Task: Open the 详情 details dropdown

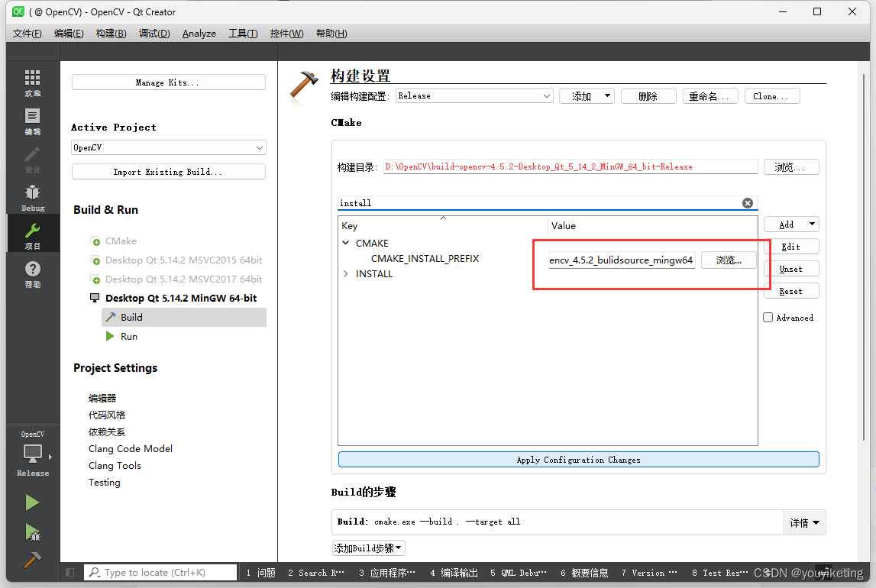Action: (x=804, y=522)
